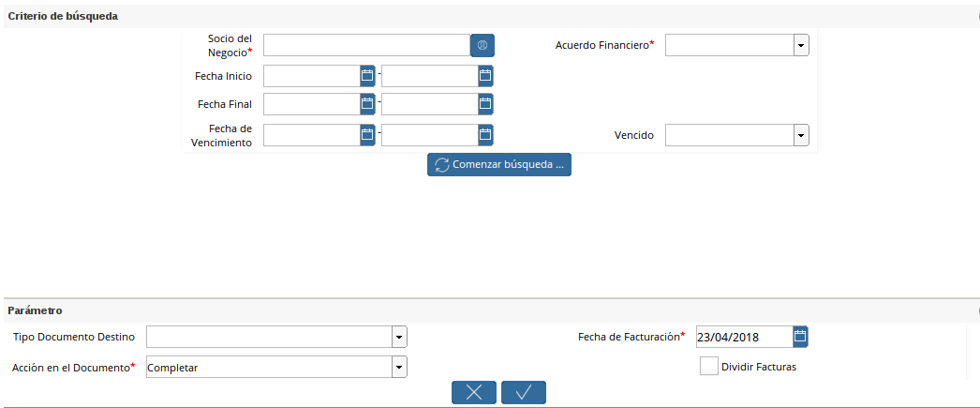Enable the Dividir Facturas checkbox
980x408 pixels.
708,367
